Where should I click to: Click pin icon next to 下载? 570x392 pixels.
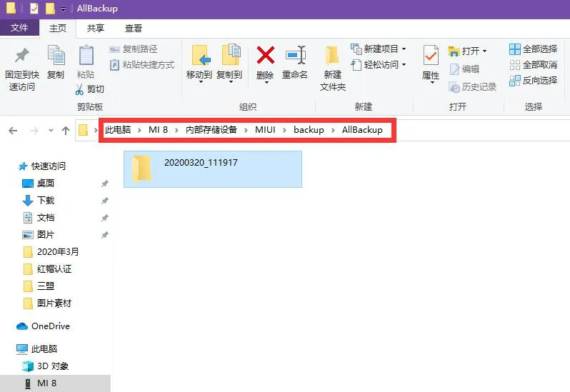(105, 201)
